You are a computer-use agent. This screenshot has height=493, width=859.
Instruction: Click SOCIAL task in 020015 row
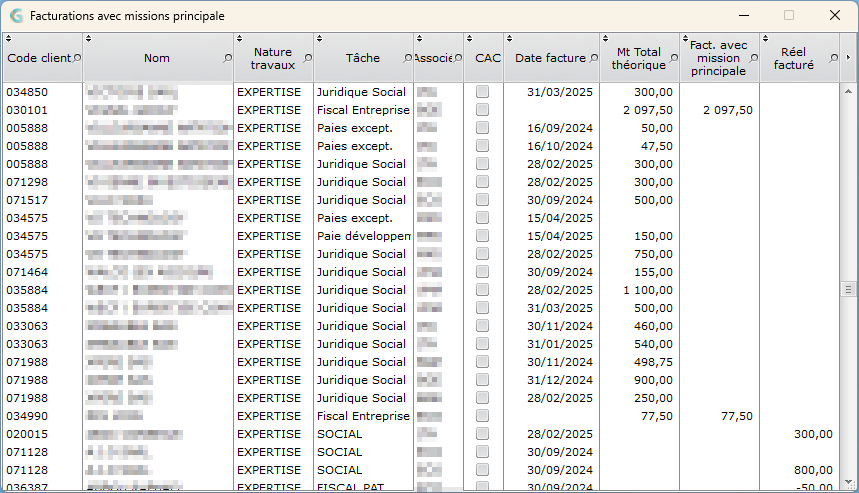pos(339,434)
